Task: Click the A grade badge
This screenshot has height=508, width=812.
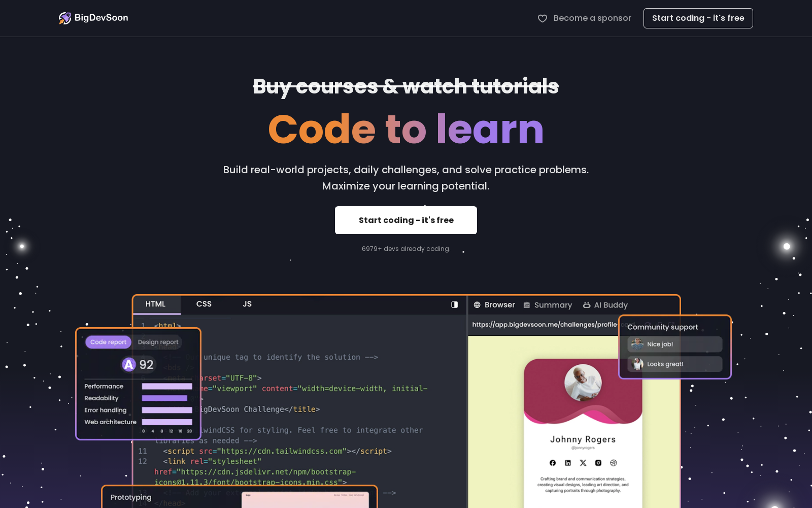Action: click(129, 364)
